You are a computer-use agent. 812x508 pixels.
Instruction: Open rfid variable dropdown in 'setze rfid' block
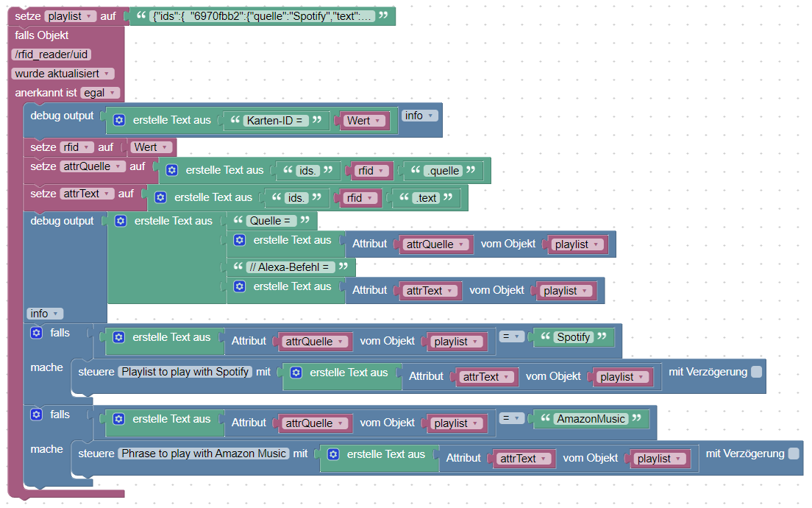[x=76, y=147]
